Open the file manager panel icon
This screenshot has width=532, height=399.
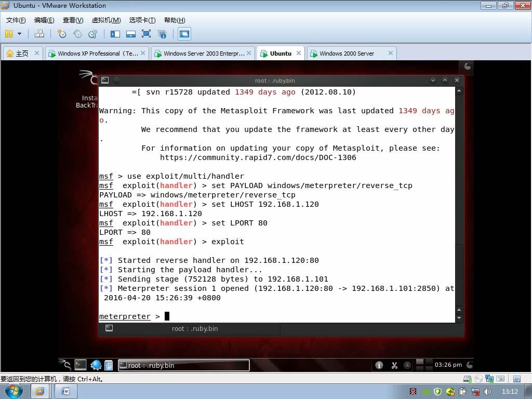point(109,365)
